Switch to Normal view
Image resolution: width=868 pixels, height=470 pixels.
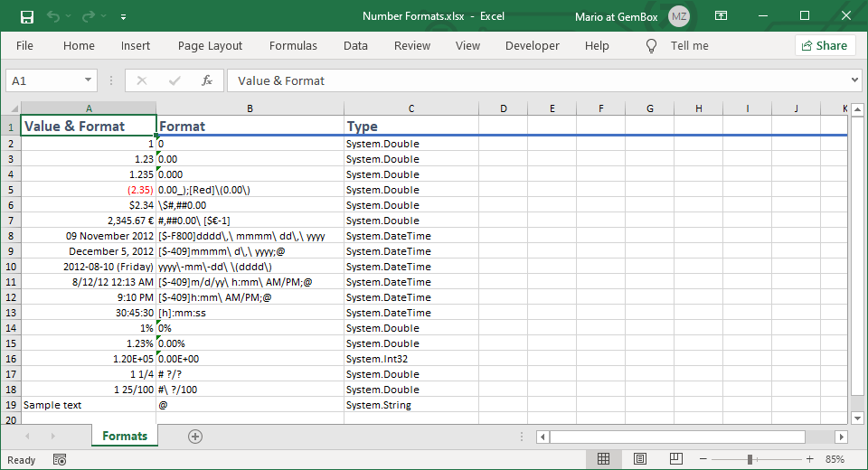pos(603,459)
